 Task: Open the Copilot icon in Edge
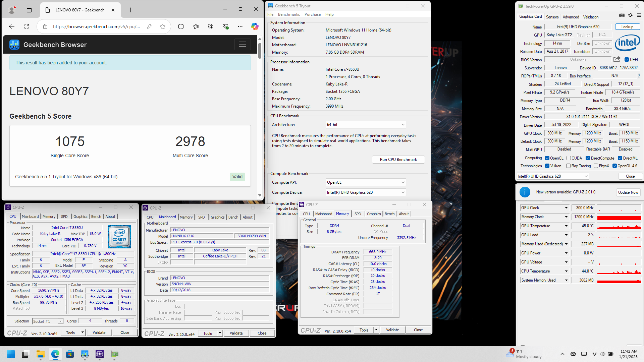click(x=255, y=26)
